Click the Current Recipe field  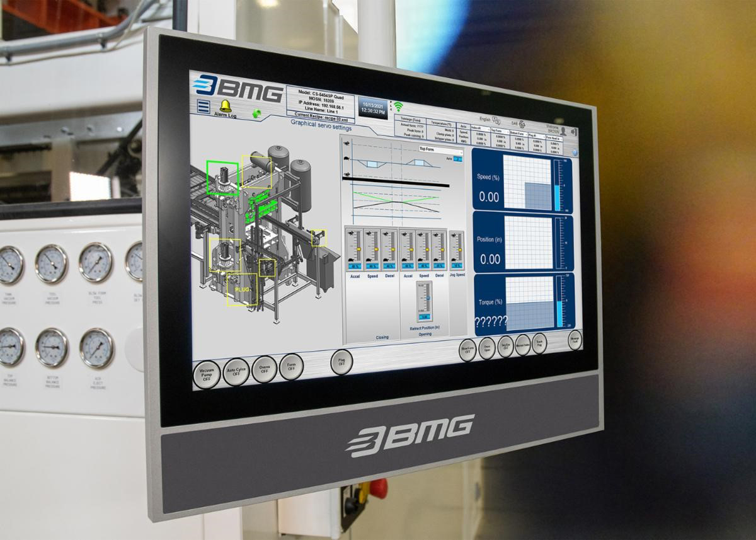(x=320, y=117)
